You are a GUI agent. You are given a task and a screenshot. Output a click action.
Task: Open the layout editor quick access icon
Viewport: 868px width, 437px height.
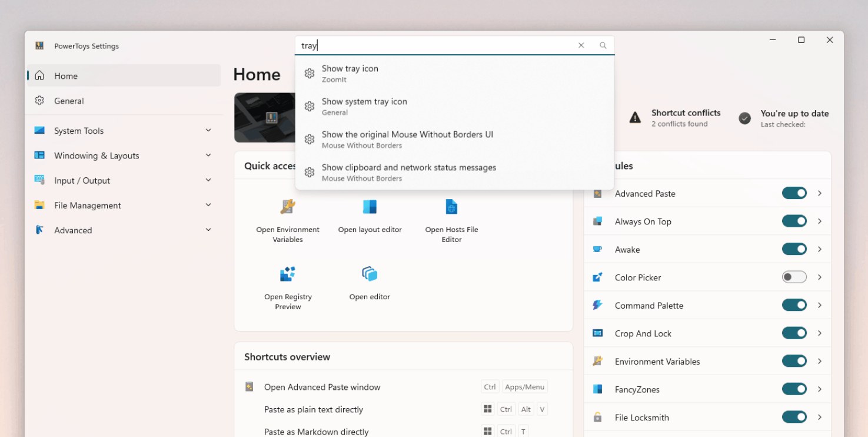coord(370,207)
